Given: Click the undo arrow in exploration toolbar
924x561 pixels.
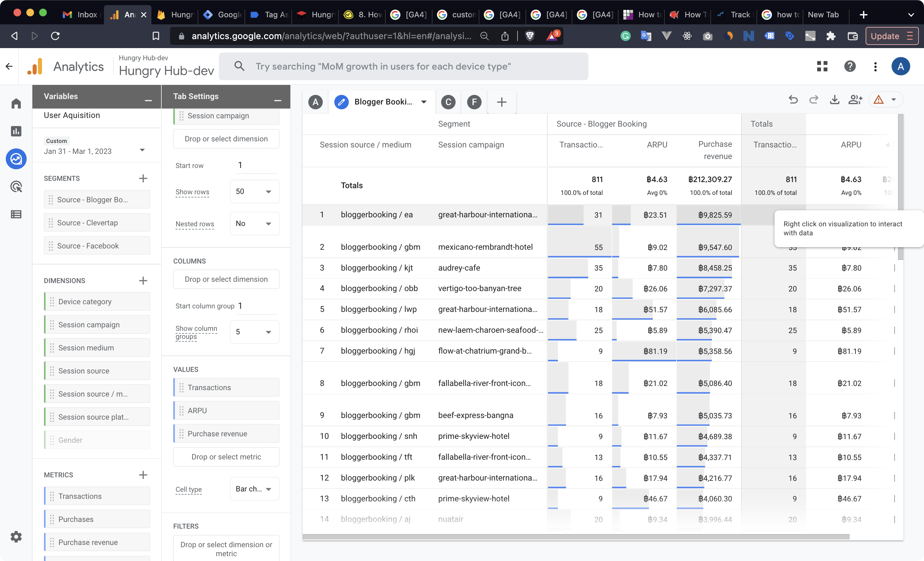Looking at the screenshot, I should coord(793,100).
